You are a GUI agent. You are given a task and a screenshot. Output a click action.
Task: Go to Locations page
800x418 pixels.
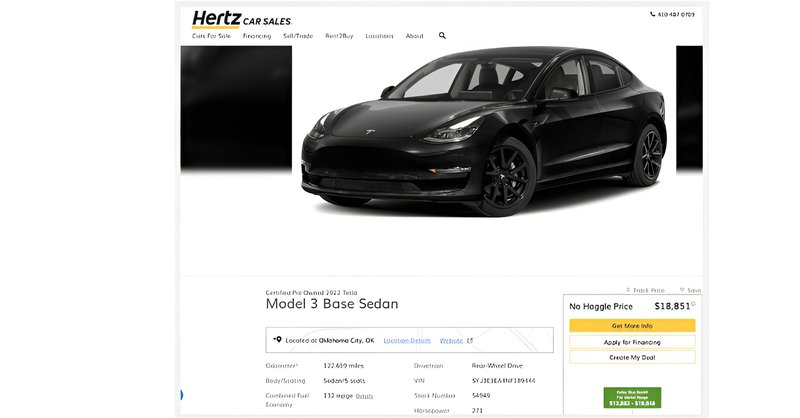379,35
